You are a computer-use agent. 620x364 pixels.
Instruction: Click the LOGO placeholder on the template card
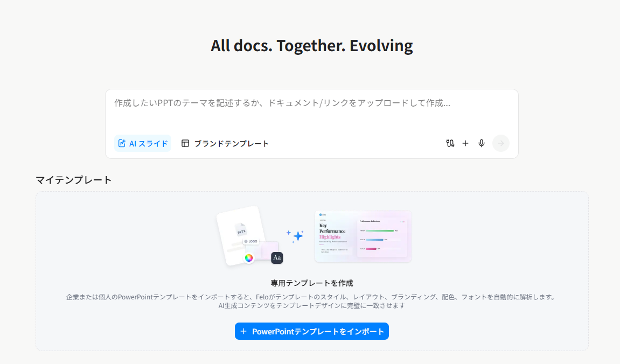[251, 241]
